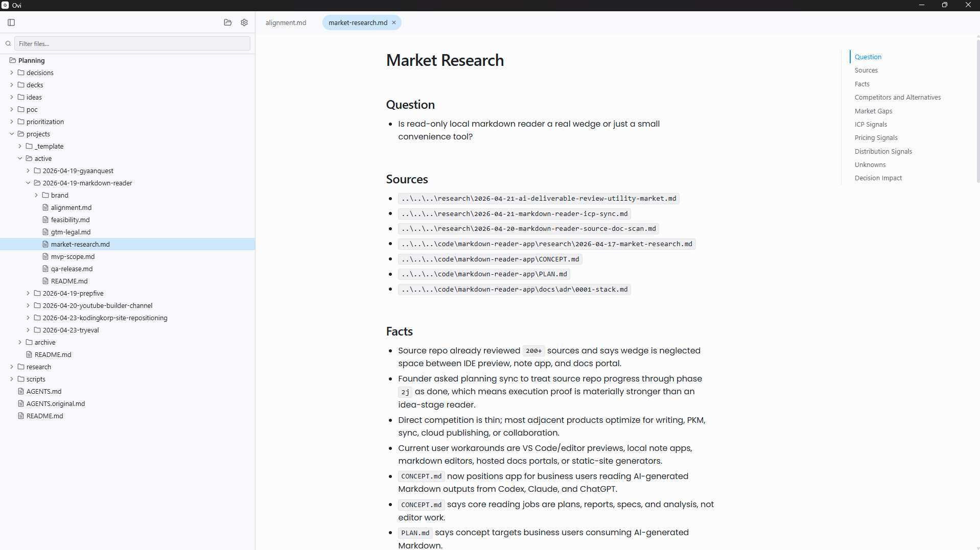
Task: Collapse the active folder chevron
Action: (20, 159)
